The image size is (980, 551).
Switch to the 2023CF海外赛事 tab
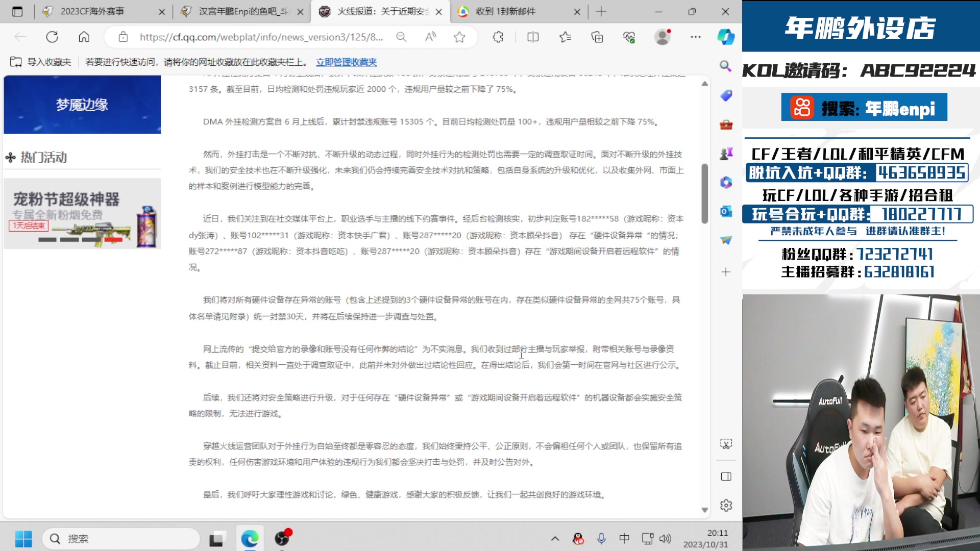105,11
